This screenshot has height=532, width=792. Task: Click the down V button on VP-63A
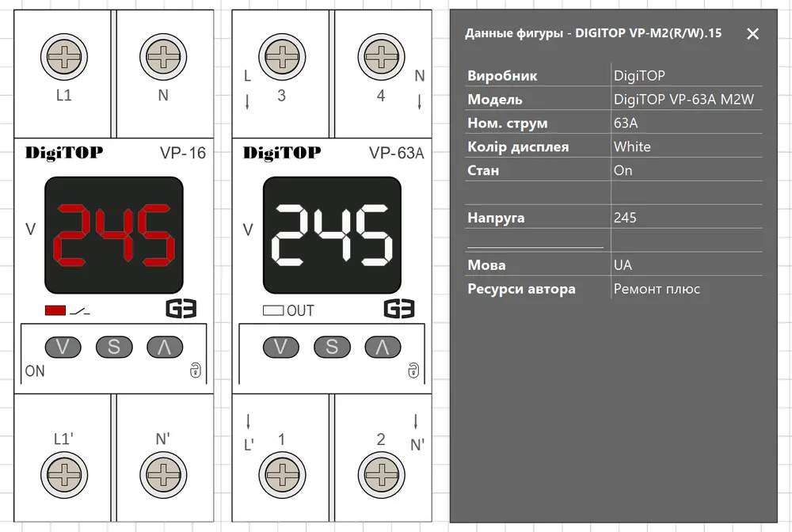pyautogui.click(x=281, y=348)
